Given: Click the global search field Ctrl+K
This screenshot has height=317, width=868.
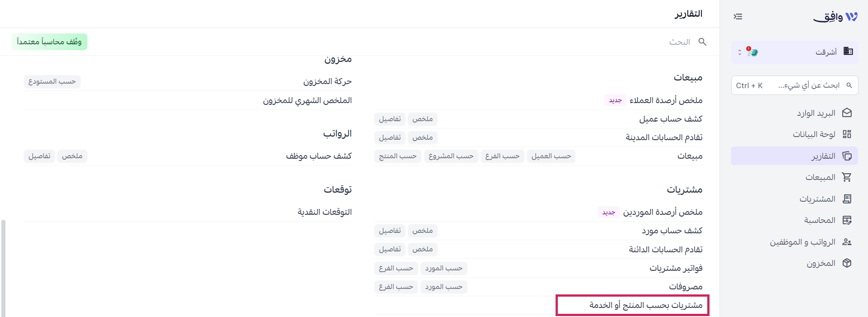Looking at the screenshot, I should click(x=794, y=85).
